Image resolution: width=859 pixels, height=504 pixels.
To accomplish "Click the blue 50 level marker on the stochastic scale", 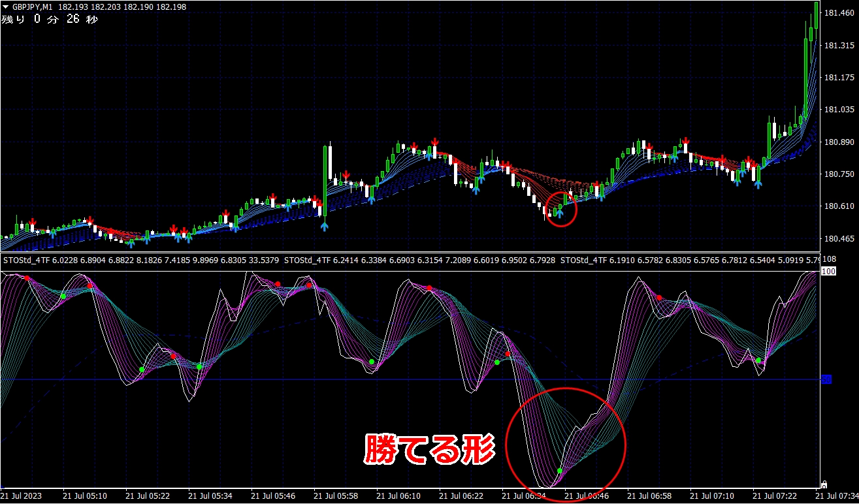I will [x=826, y=379].
